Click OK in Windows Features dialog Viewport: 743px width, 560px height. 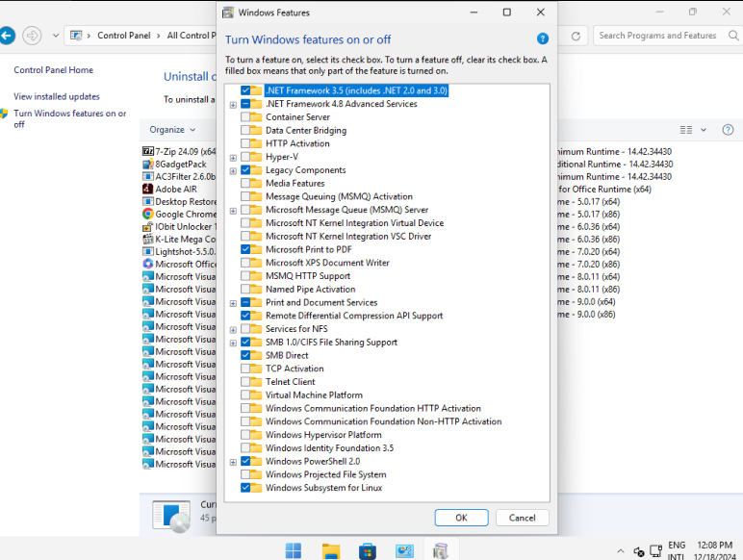[x=461, y=518]
